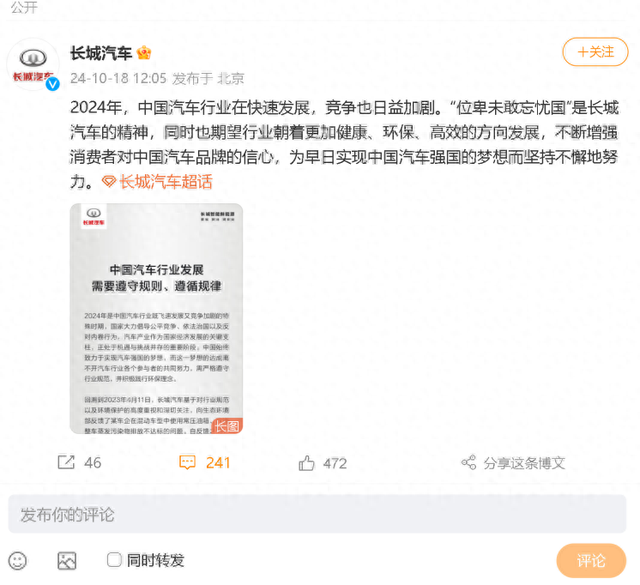Image resolution: width=640 pixels, height=585 pixels.
Task: Click the blue verified badge on avatar
Action: coord(52,84)
